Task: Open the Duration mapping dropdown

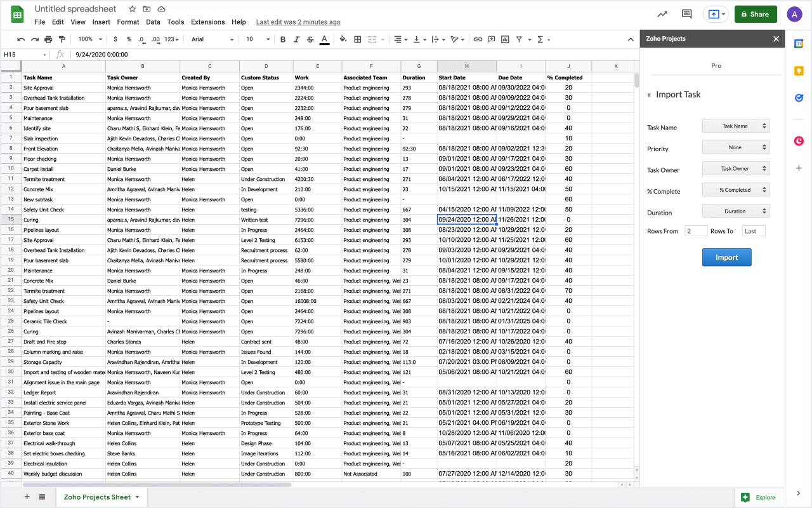Action: (x=736, y=211)
